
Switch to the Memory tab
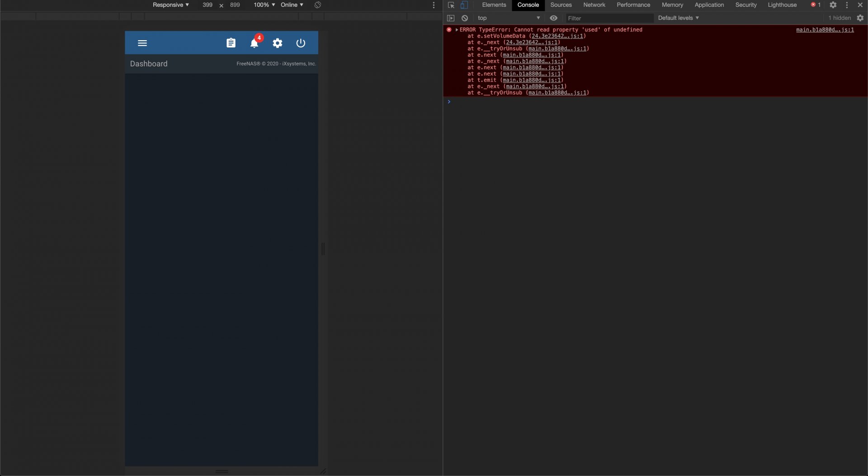click(672, 5)
